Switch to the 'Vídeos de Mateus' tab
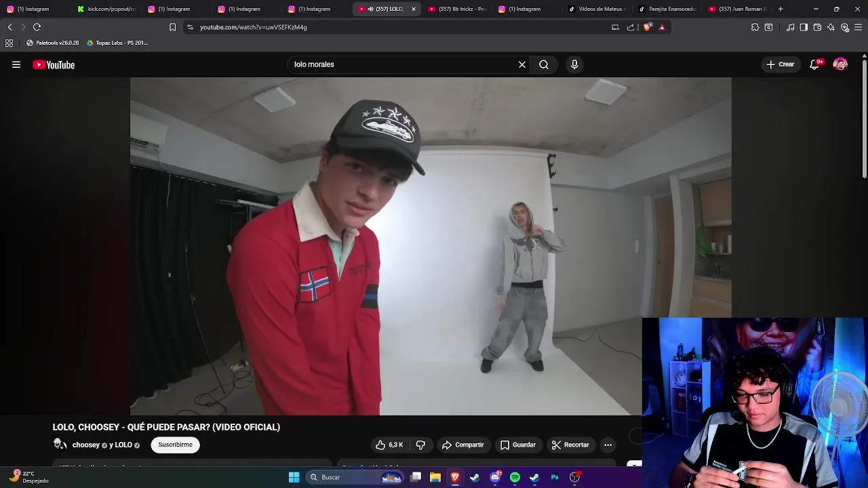This screenshot has width=868, height=488. [597, 9]
